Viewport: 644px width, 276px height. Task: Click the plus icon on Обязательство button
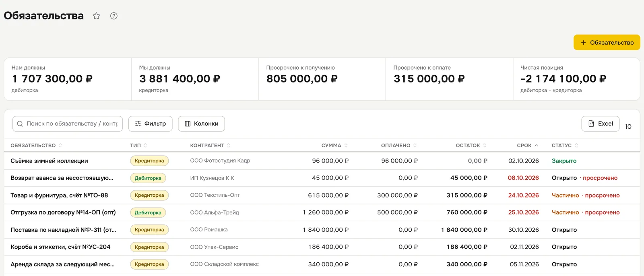point(583,43)
